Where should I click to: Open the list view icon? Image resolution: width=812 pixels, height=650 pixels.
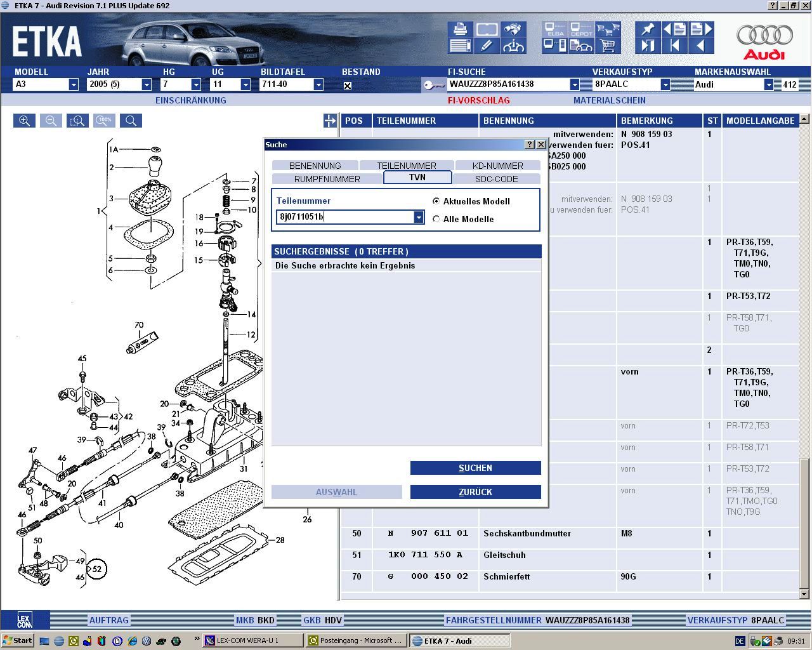click(x=461, y=46)
